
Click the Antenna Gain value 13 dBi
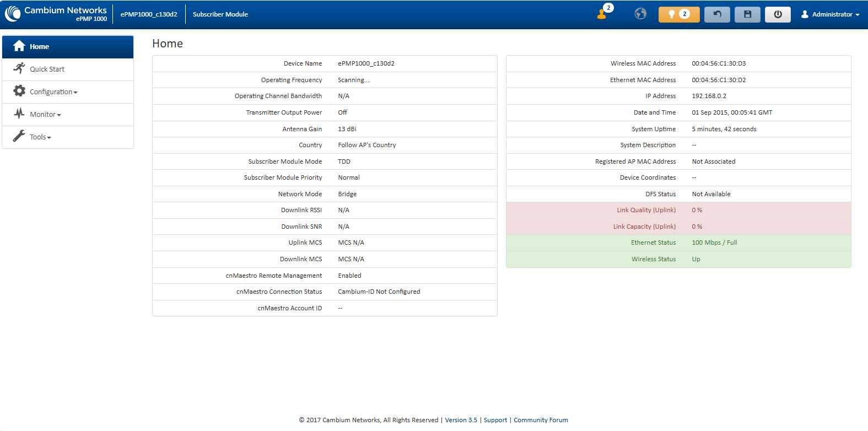(x=347, y=129)
